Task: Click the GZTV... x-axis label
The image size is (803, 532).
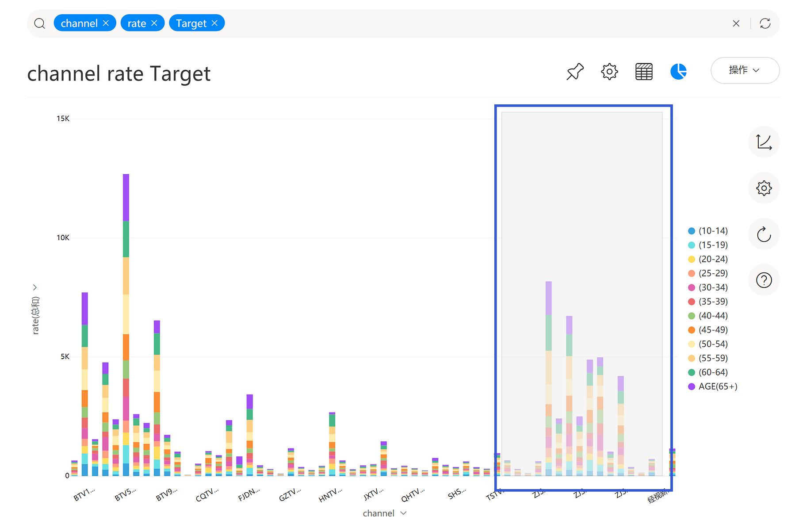Action: 290,494
